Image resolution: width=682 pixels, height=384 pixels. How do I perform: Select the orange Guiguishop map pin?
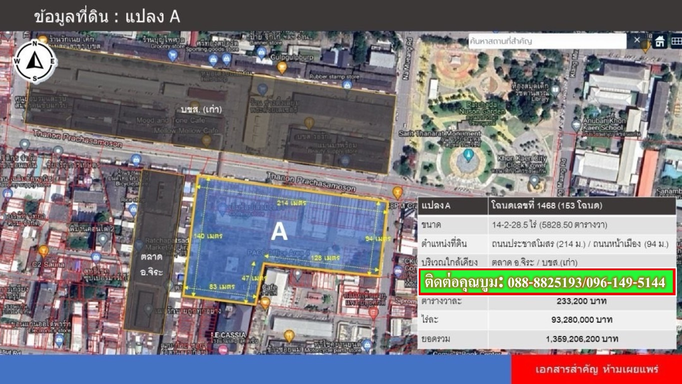coord(282,67)
